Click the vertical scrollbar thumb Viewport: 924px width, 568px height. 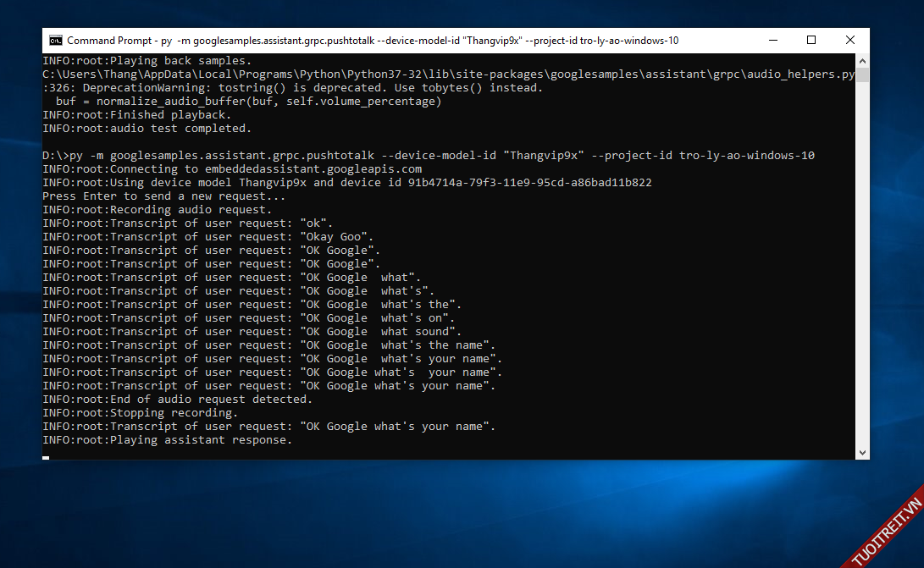click(862, 75)
